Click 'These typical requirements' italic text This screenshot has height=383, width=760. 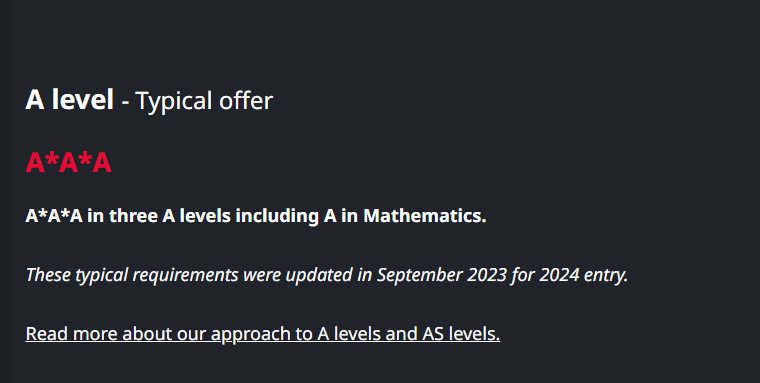(x=132, y=275)
